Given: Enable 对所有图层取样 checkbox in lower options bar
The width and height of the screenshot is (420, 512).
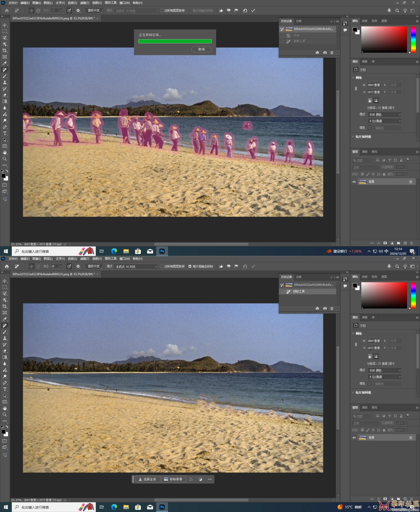Looking at the screenshot, I should click(x=161, y=266).
